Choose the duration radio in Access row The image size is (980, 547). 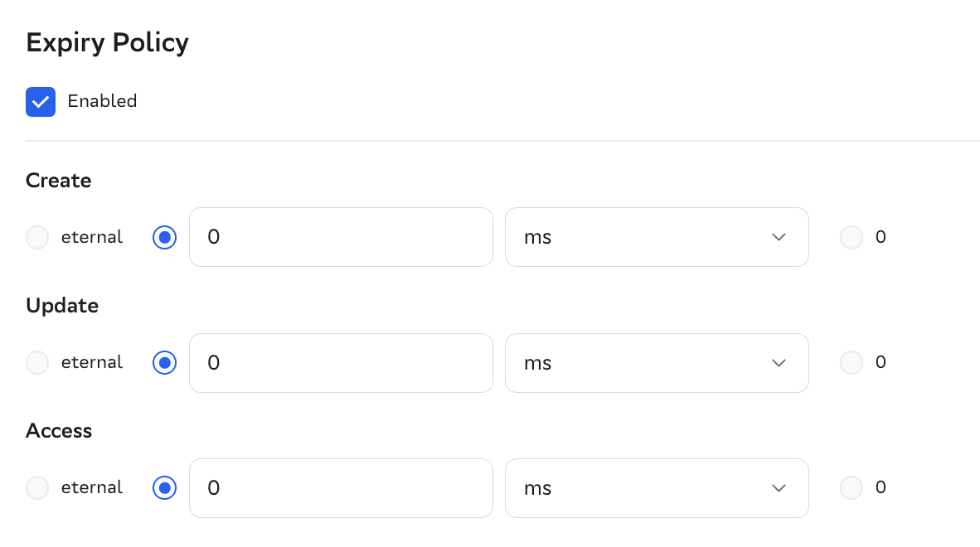[165, 488]
